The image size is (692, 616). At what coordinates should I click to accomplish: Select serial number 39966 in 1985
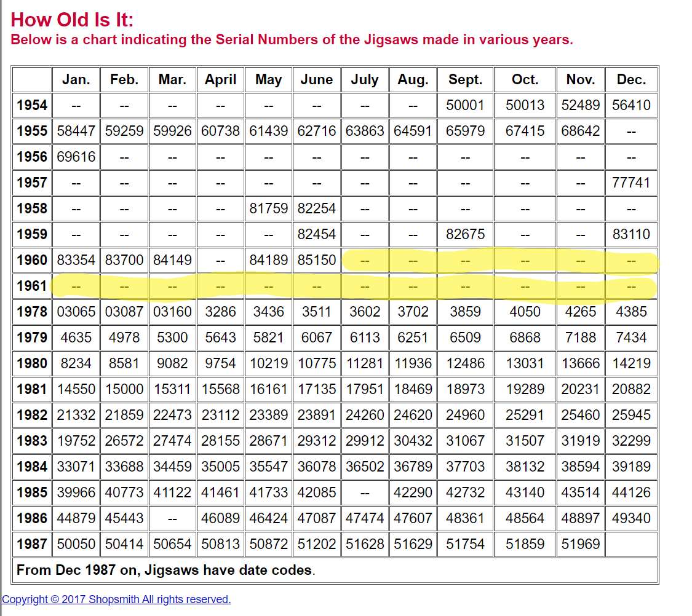tap(76, 492)
